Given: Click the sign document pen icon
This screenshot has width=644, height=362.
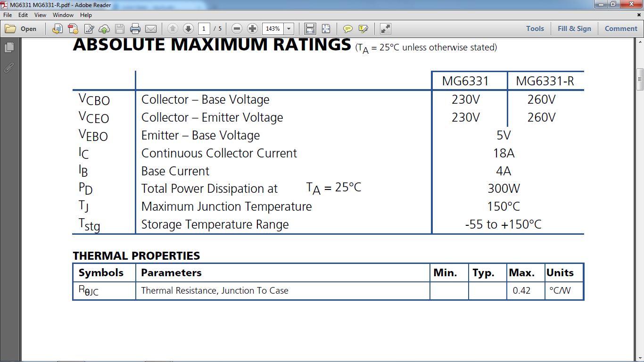Looking at the screenshot, I should point(89,29).
